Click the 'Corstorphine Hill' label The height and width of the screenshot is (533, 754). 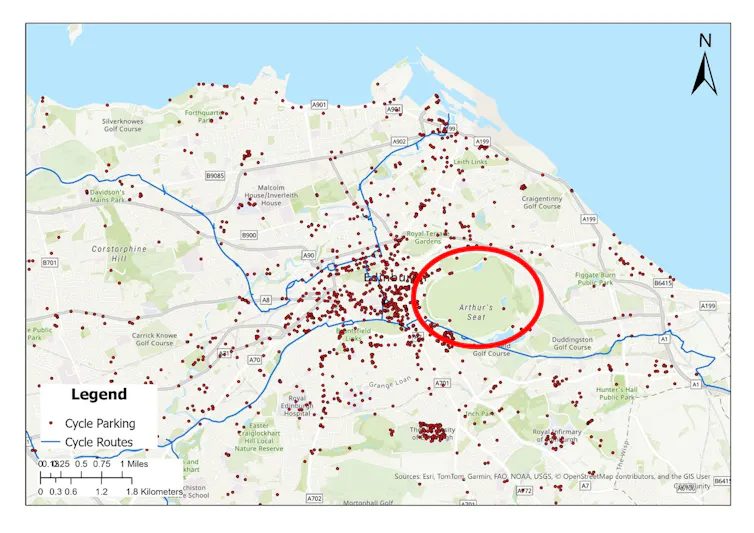coord(119,254)
